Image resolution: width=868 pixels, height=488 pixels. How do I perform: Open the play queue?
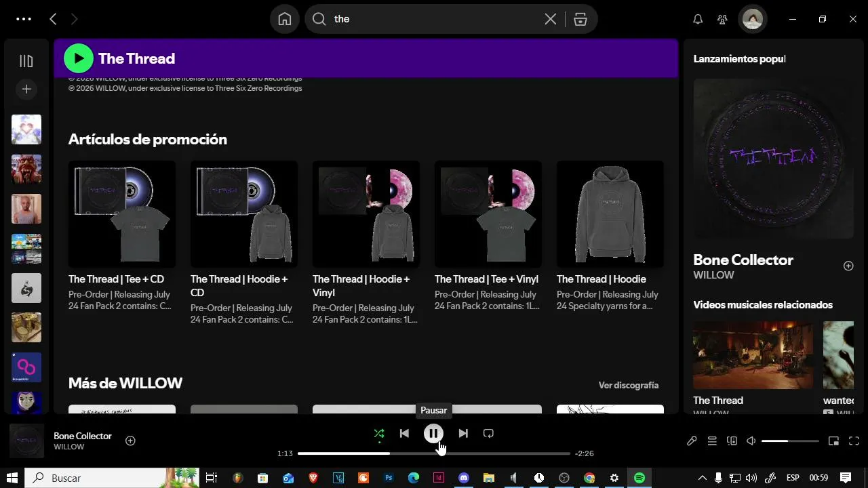712,441
